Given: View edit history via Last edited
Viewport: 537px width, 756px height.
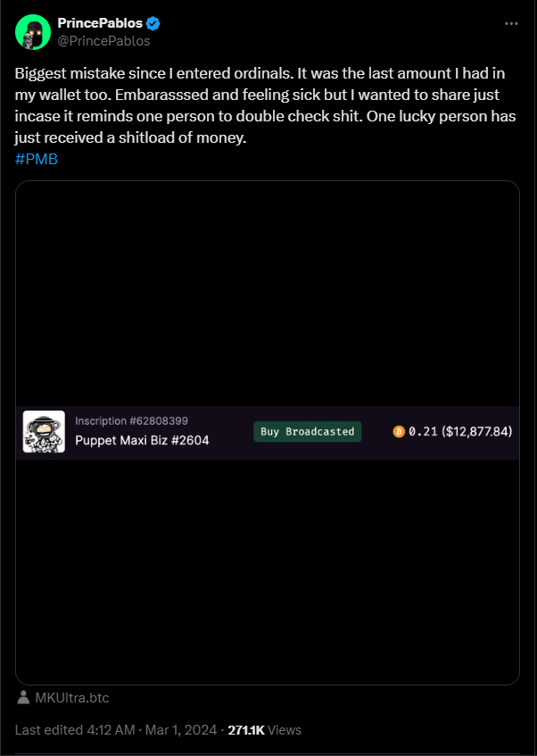Looking at the screenshot, I should [x=49, y=730].
